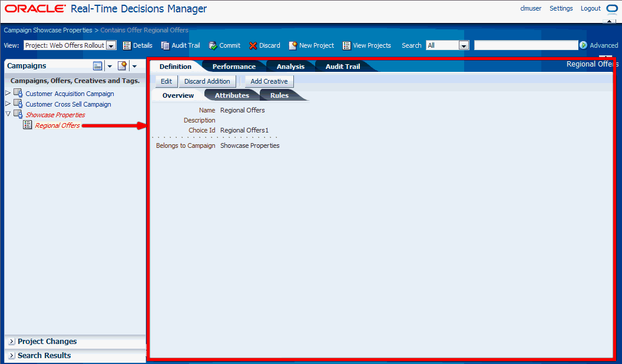Switch to the Audit Trail tab

click(343, 67)
